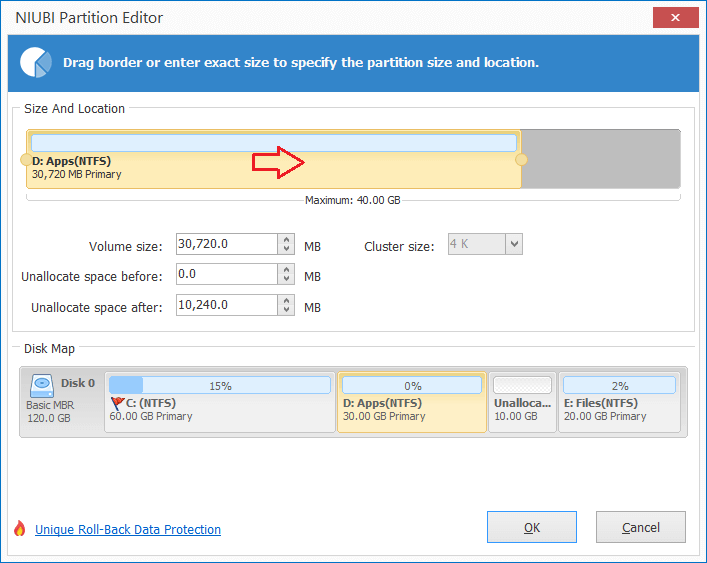
Task: Increase Unallocate space before with up arrow
Action: coord(286,270)
